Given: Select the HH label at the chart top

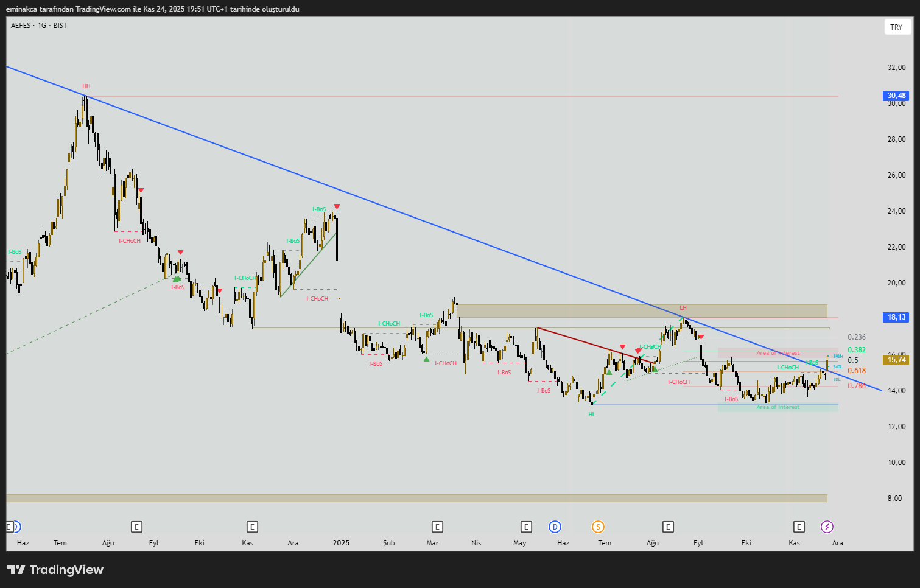Looking at the screenshot, I should (86, 86).
